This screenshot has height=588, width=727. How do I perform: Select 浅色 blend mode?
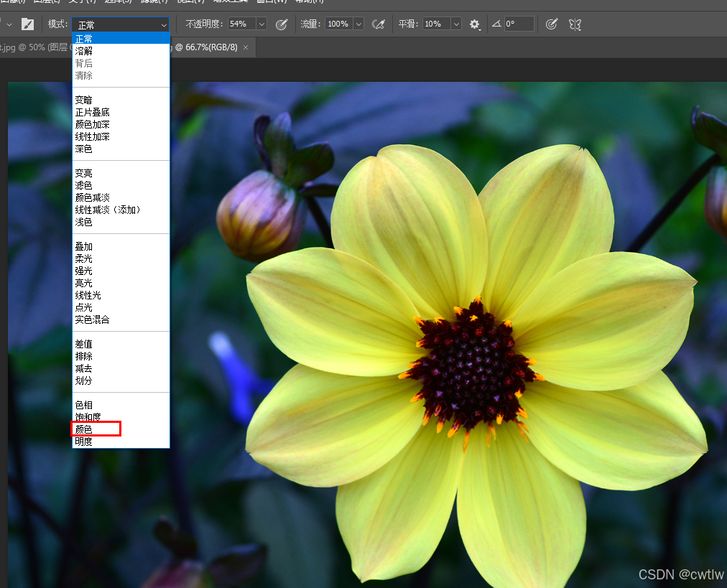(x=121, y=222)
